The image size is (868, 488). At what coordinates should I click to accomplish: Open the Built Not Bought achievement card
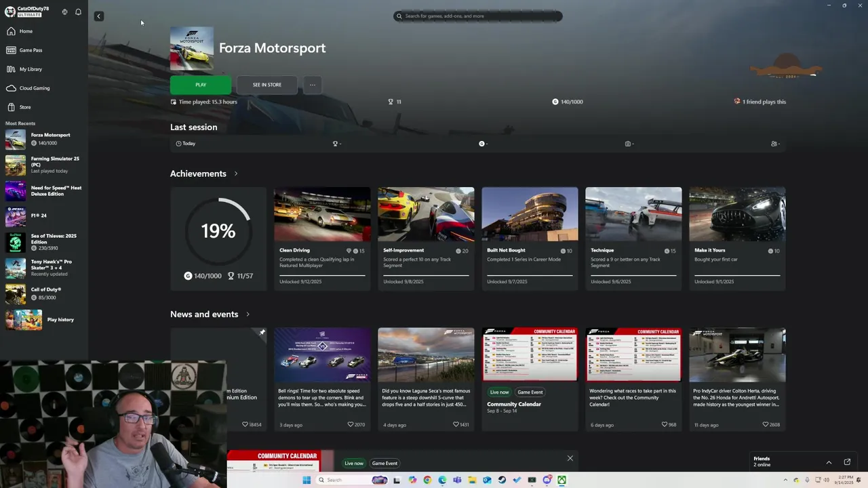pyautogui.click(x=530, y=239)
